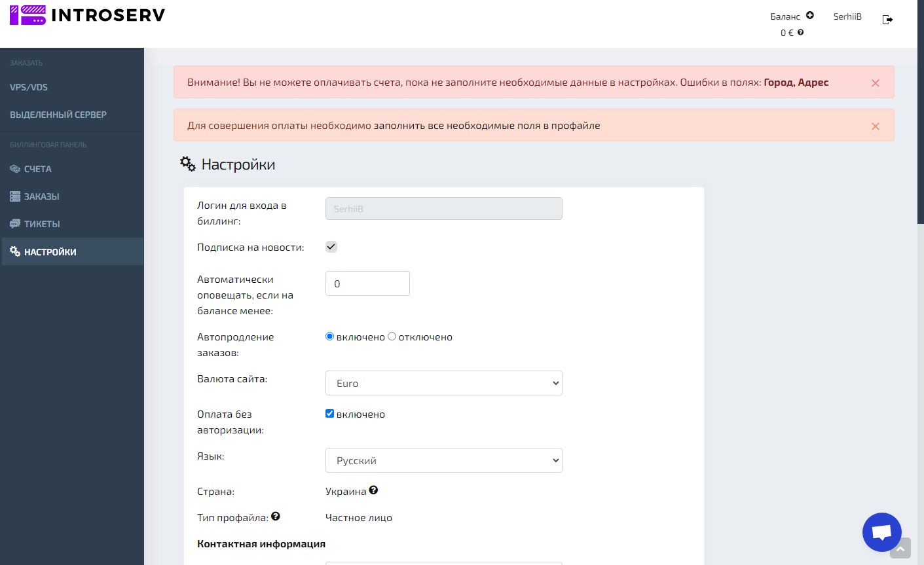The width and height of the screenshot is (924, 565).
Task: Click the plus icon next to Баланс
Action: (x=810, y=15)
